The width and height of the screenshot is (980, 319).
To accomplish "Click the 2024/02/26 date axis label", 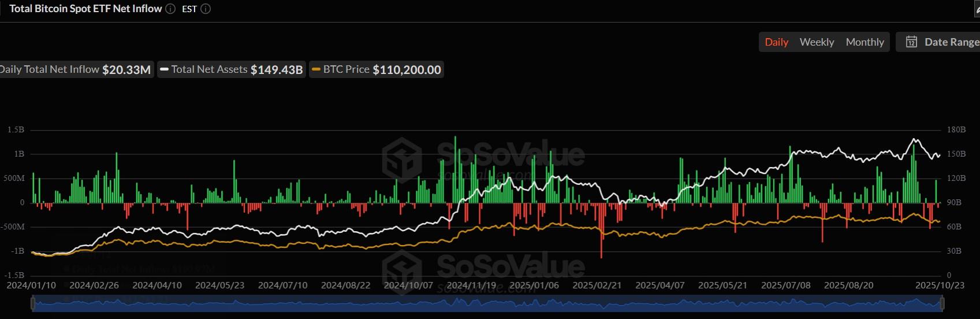I will [x=94, y=285].
